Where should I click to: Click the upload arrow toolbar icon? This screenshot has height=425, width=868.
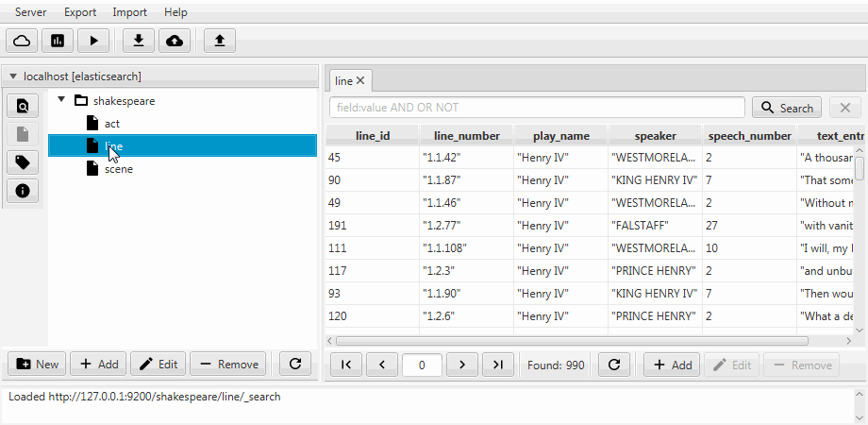click(x=220, y=41)
